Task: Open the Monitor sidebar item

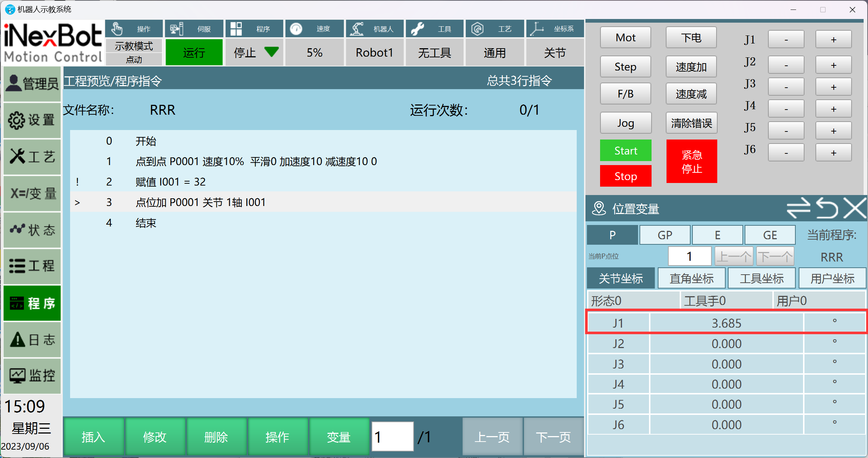Action: pos(32,375)
